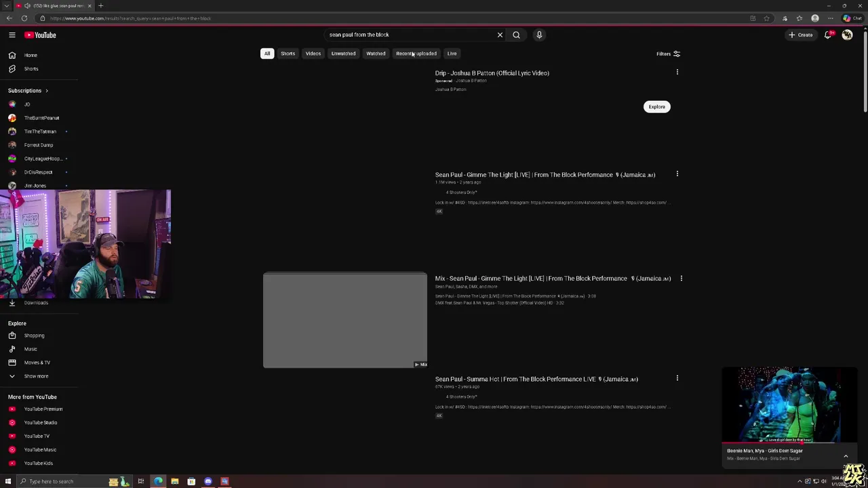Viewport: 868px width, 488px height.
Task: Open Sean Paul Gimme The Light LIVE video
Action: point(545,175)
